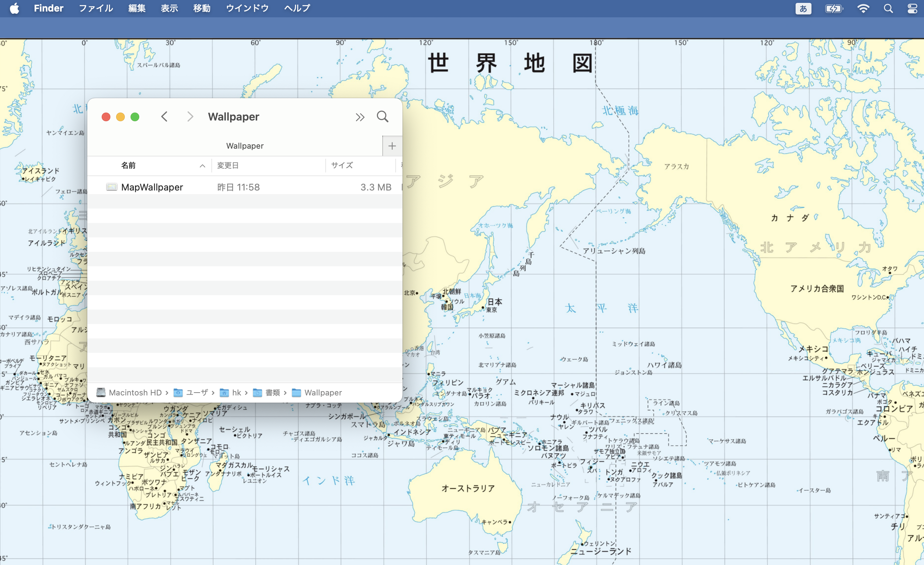Open Spotlight search in menu bar

click(x=888, y=8)
